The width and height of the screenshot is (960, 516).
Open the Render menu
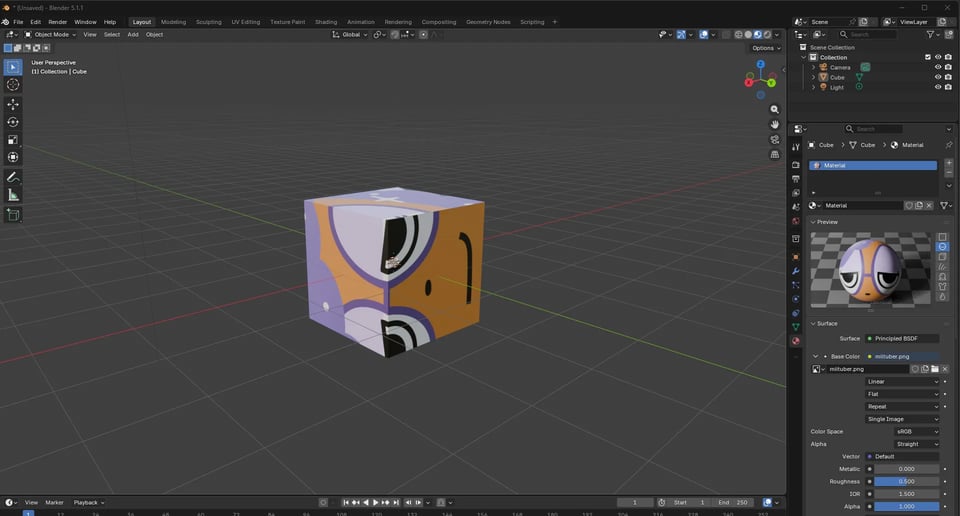[58, 22]
